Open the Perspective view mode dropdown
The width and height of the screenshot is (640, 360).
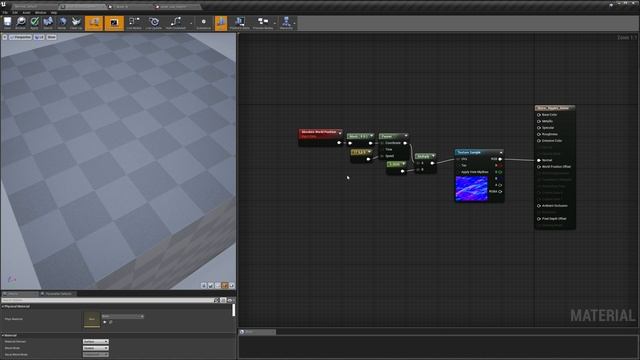(x=20, y=37)
